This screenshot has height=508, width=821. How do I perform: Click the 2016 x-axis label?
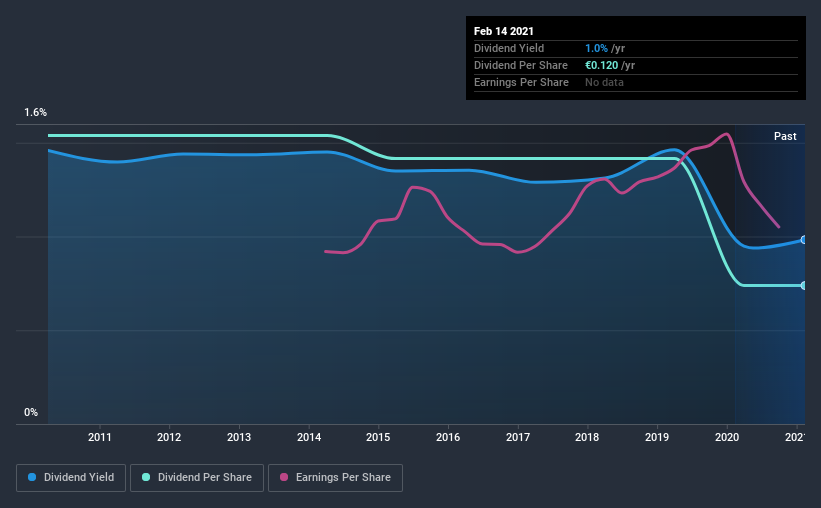pyautogui.click(x=448, y=437)
